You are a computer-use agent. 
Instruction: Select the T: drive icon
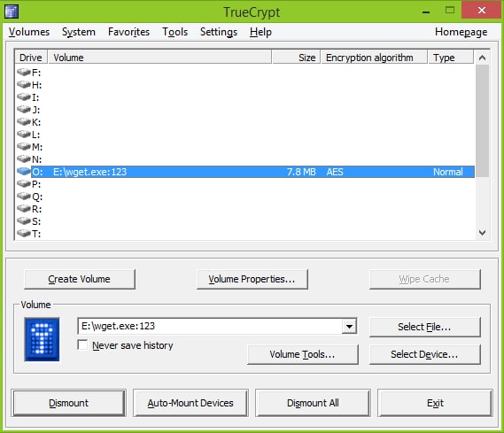pyautogui.click(x=23, y=234)
